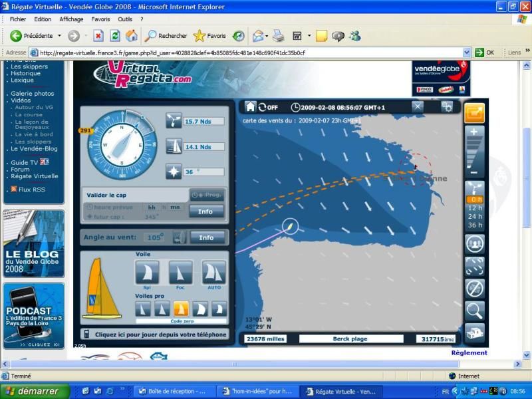The width and height of the screenshot is (532, 399).
Task: Expand the mail dropdown arrow
Action: (267, 36)
